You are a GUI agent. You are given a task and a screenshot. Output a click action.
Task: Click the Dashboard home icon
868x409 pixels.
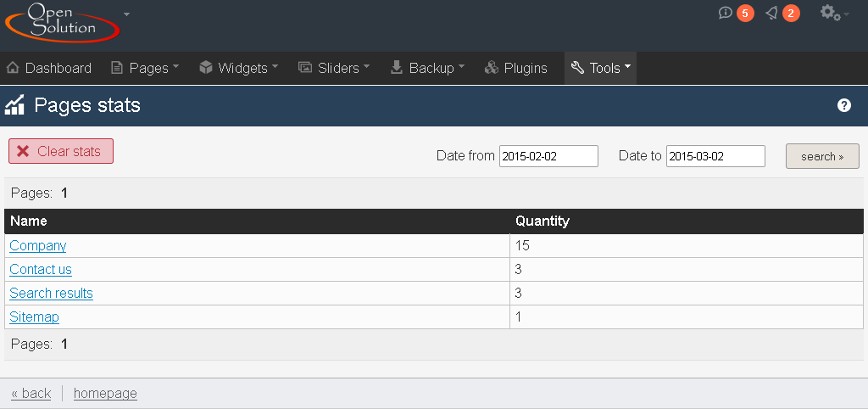tap(14, 68)
